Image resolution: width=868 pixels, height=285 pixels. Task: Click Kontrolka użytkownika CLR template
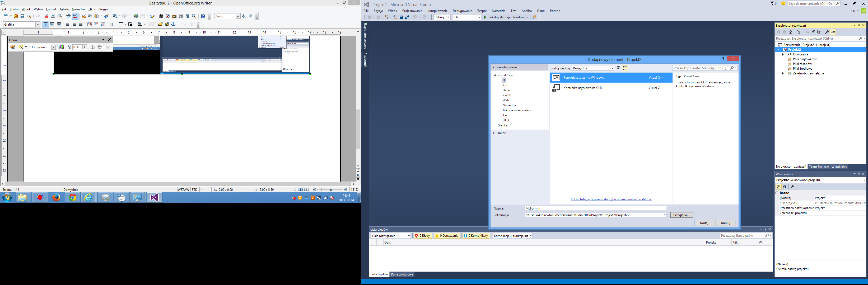611,88
